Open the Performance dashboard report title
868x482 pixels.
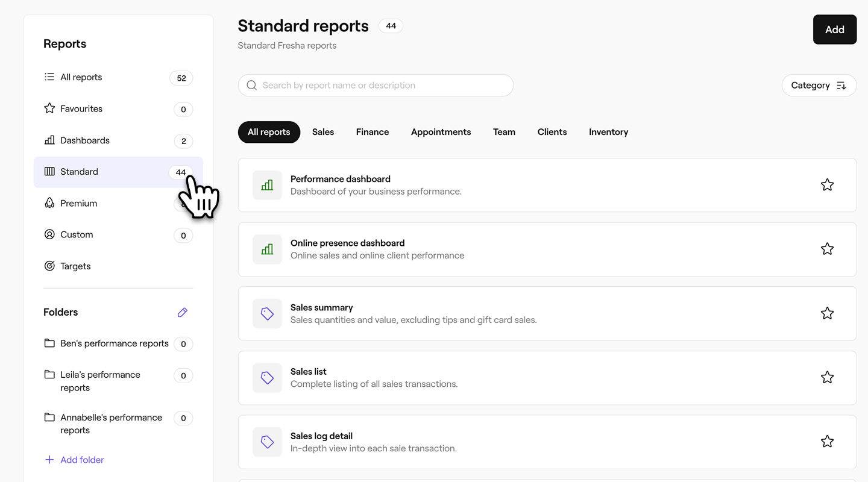pyautogui.click(x=341, y=179)
